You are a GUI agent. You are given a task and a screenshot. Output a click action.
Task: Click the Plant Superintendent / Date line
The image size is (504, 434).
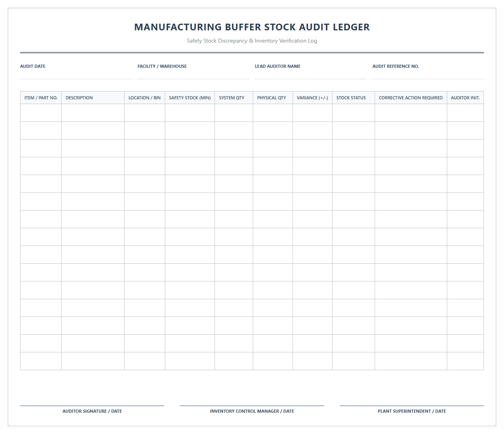click(412, 406)
